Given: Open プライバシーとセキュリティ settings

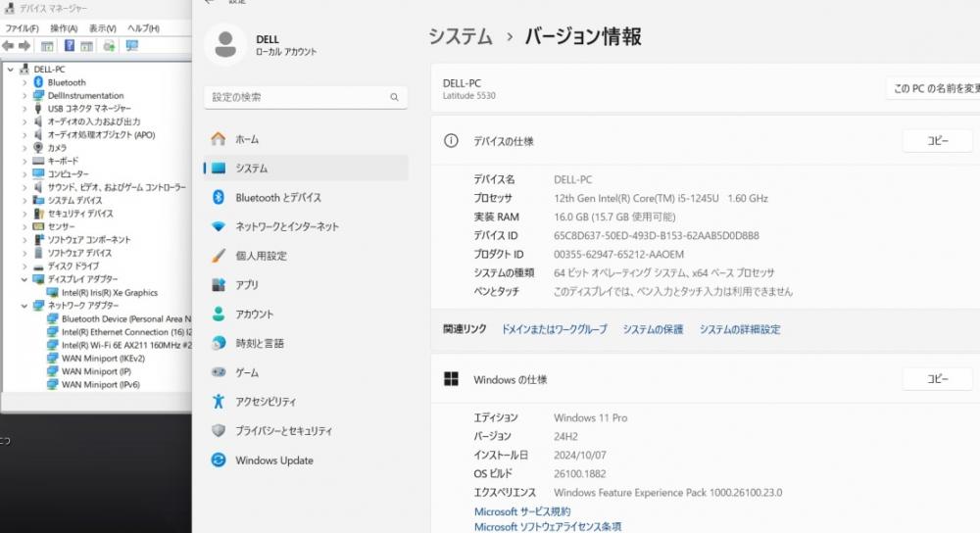Looking at the screenshot, I should [306, 430].
